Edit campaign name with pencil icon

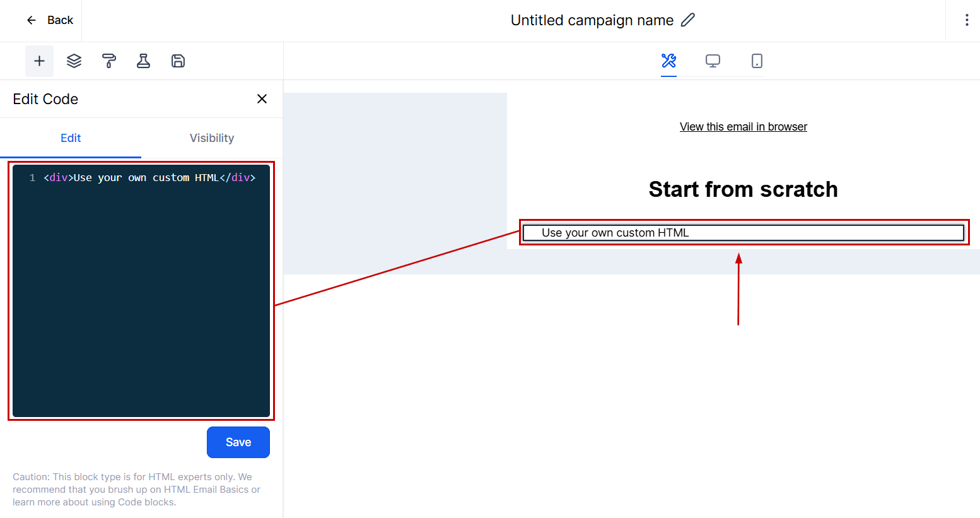[x=688, y=20]
